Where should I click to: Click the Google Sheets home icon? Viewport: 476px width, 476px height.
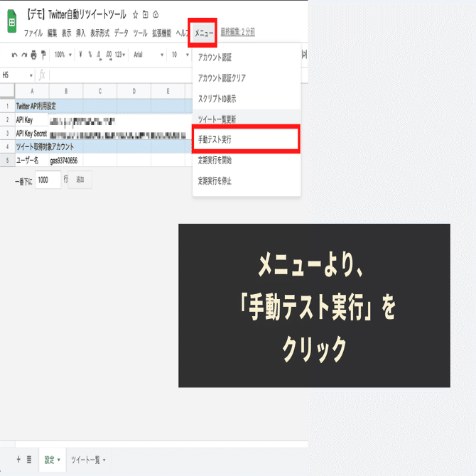point(12,21)
